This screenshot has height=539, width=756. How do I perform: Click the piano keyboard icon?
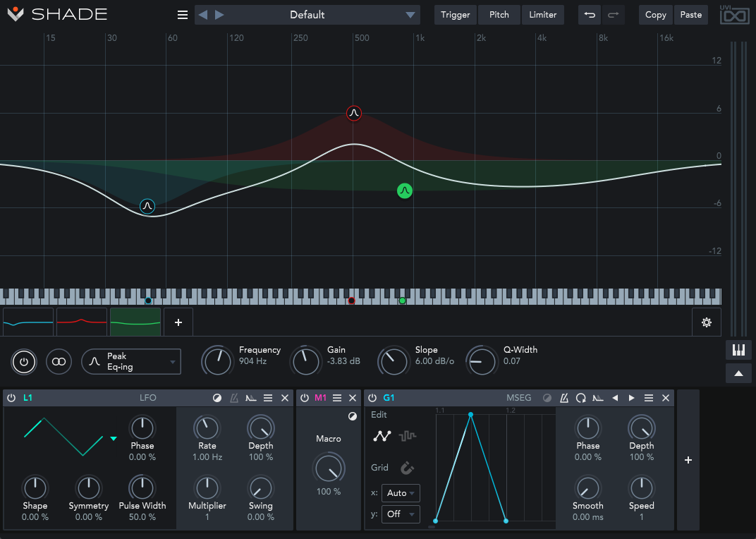[738, 350]
